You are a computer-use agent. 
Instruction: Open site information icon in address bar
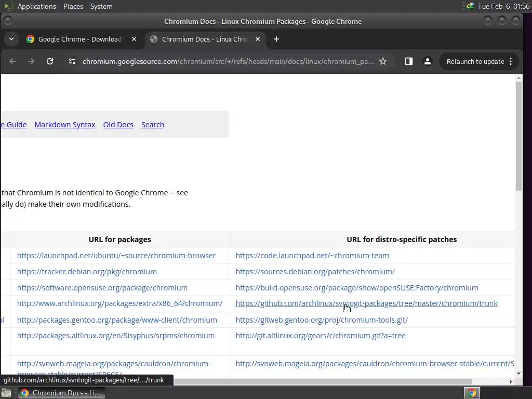(72, 61)
